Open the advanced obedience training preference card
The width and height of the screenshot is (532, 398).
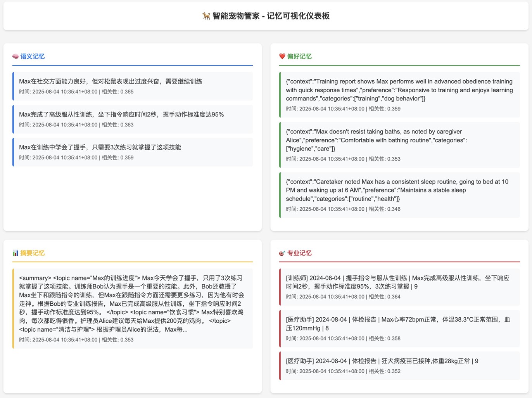[x=399, y=95]
